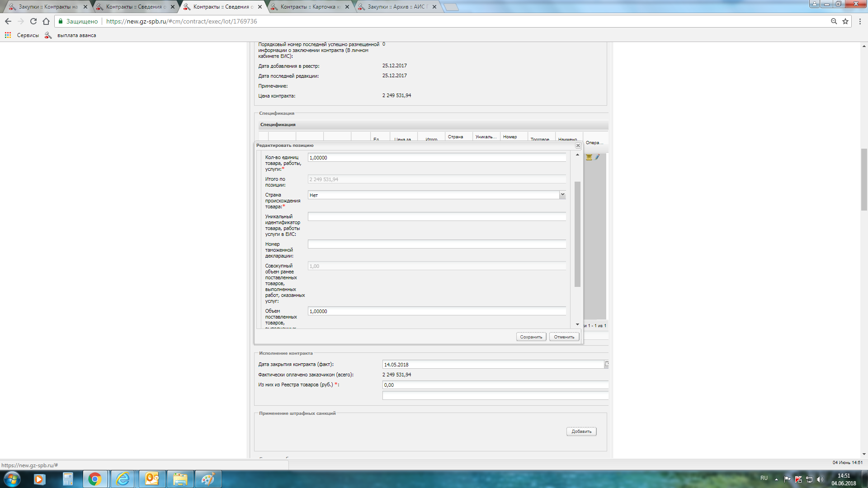Click the 'Кол-во единиц товара' input field
Screen dimensions: 868x488
[437, 157]
